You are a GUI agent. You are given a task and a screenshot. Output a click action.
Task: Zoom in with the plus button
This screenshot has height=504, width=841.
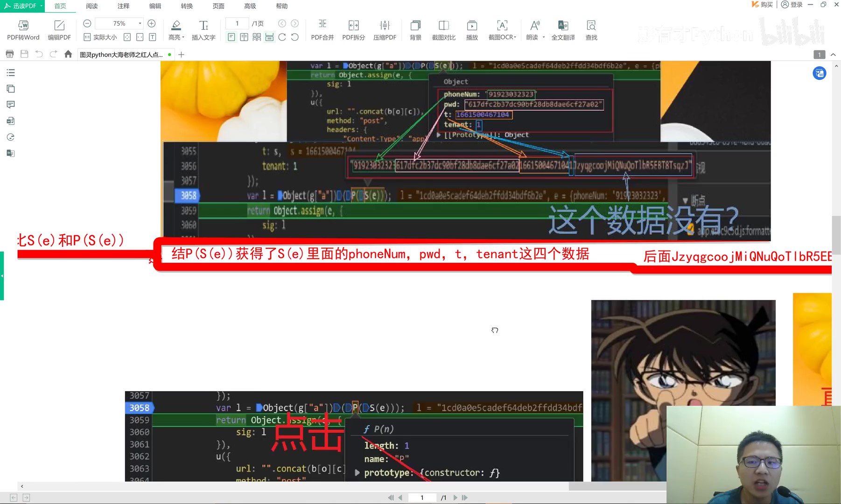point(152,23)
